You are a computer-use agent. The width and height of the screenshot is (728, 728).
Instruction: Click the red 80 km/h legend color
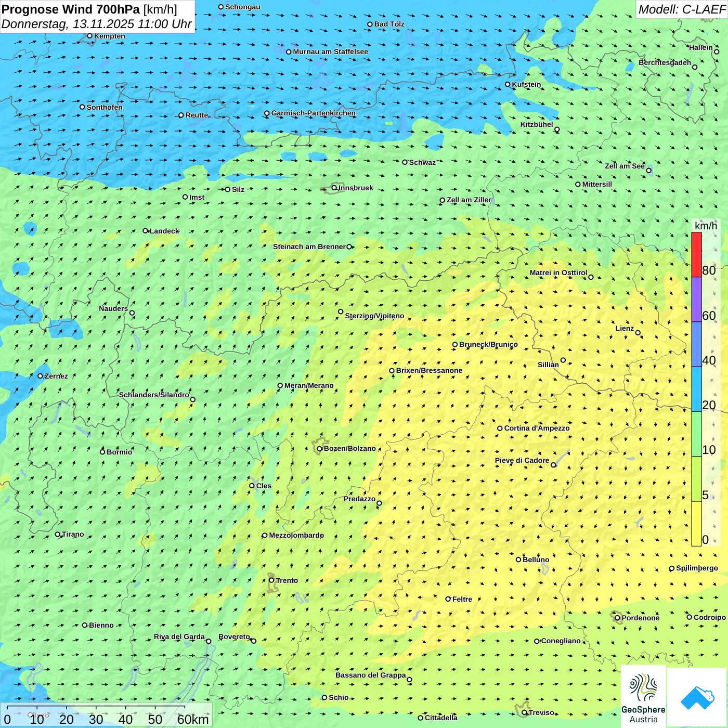coord(696,255)
